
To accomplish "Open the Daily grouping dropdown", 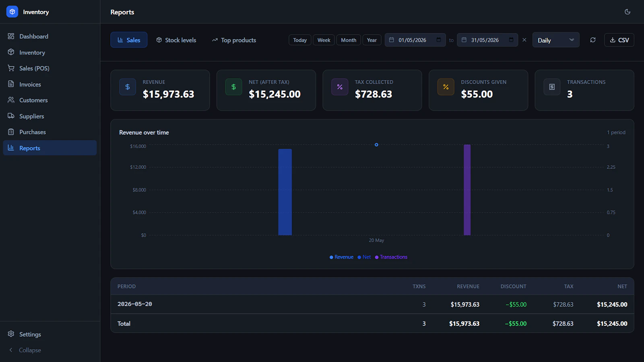I will [556, 40].
